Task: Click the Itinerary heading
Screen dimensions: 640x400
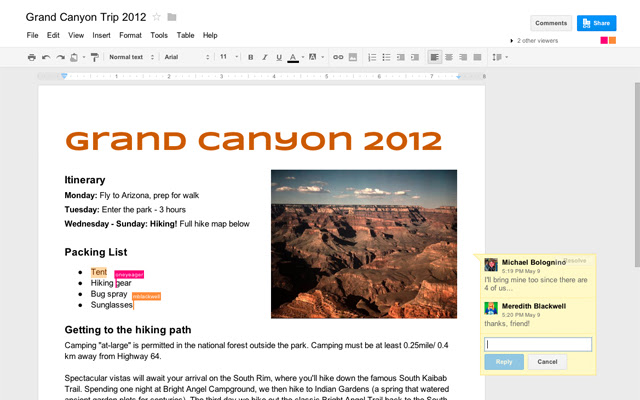Action: (x=85, y=180)
